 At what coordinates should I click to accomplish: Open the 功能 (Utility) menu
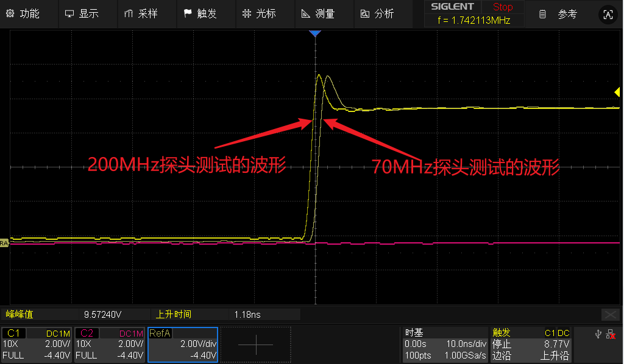click(x=23, y=13)
